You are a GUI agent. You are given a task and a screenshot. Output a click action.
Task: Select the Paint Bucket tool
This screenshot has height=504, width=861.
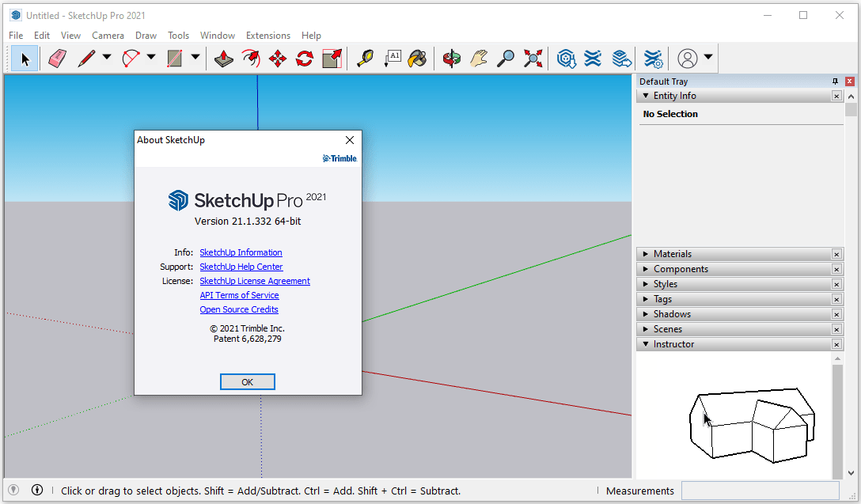click(418, 59)
